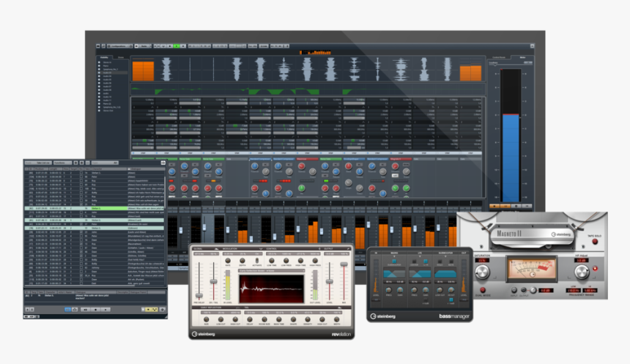Screen dimensions: 630x364
Task: Click the Size knob in REVelation
Action: [x=206, y=319]
